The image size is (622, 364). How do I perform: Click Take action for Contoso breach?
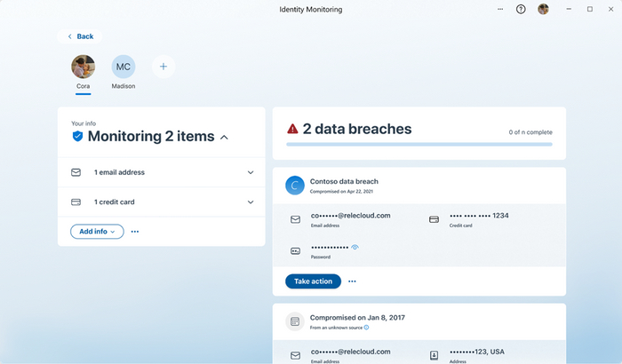click(x=313, y=281)
